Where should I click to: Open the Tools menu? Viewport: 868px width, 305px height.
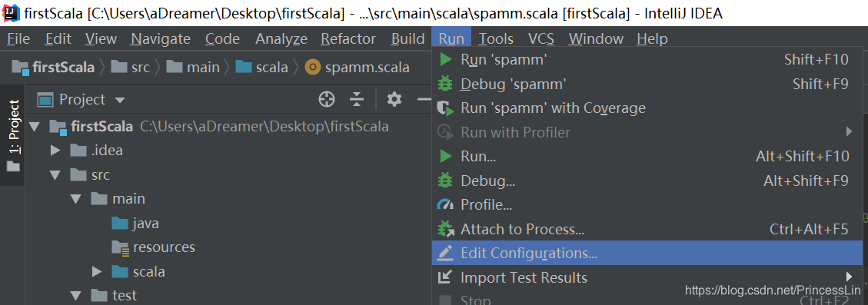(x=496, y=38)
